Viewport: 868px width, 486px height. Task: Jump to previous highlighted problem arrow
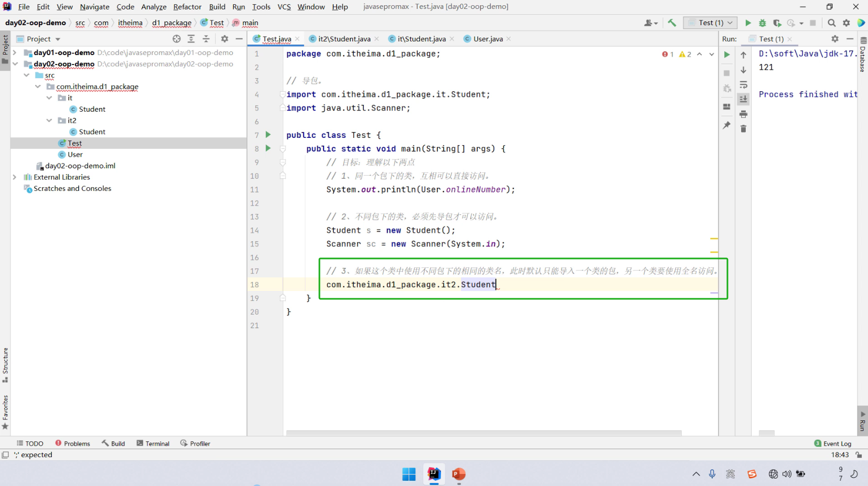click(x=700, y=54)
